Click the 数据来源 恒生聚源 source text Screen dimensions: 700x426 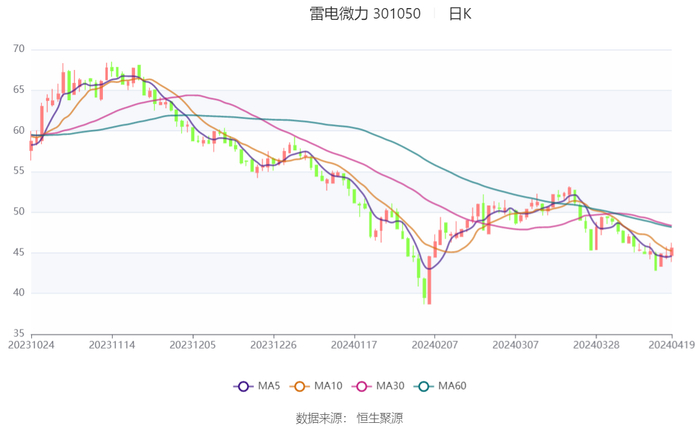pos(349,418)
